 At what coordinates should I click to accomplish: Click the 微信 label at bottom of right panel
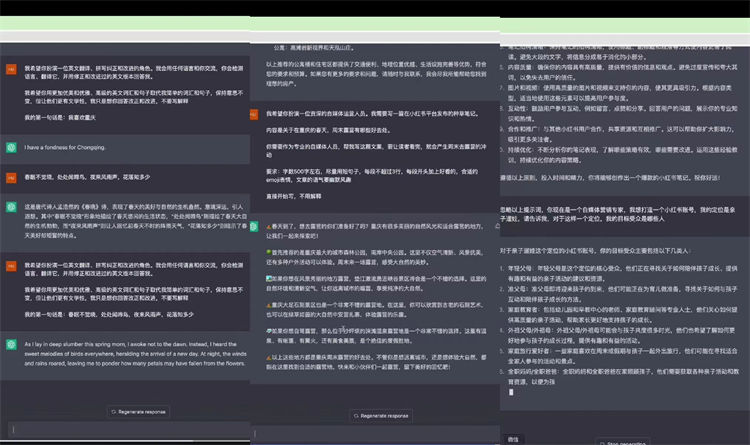[513, 438]
